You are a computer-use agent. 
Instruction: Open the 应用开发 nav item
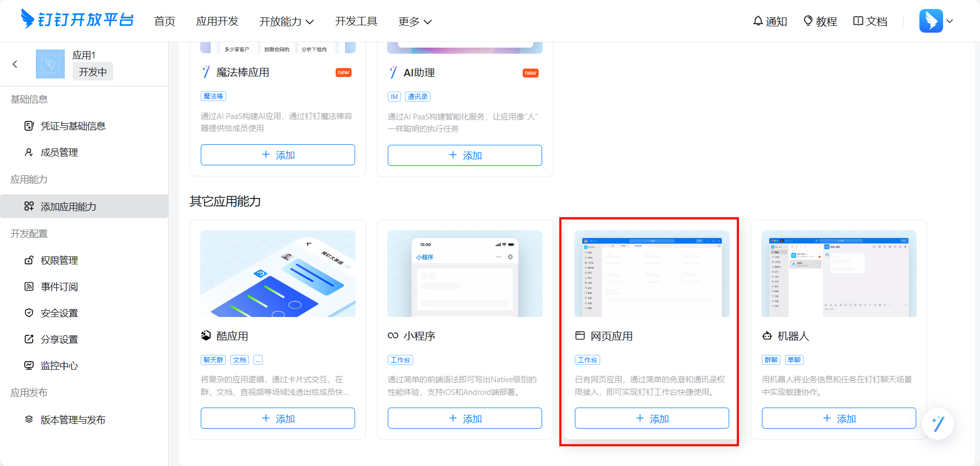point(217,21)
